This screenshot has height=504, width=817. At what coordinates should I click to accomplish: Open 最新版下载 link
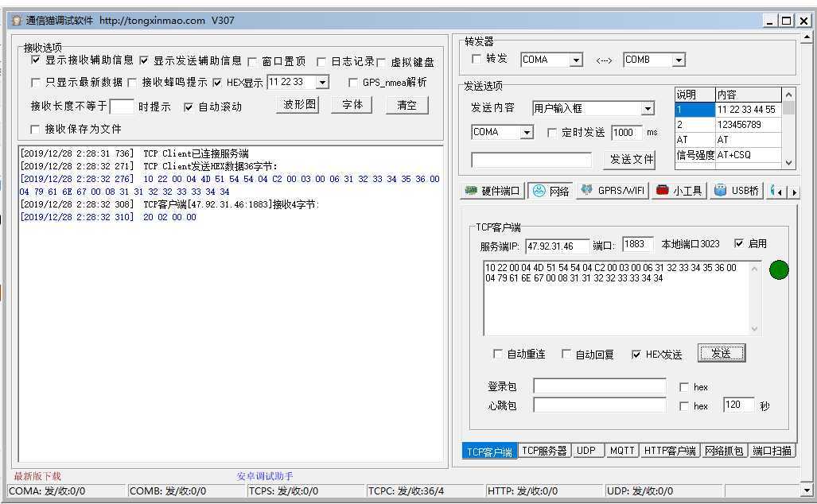pyautogui.click(x=37, y=476)
